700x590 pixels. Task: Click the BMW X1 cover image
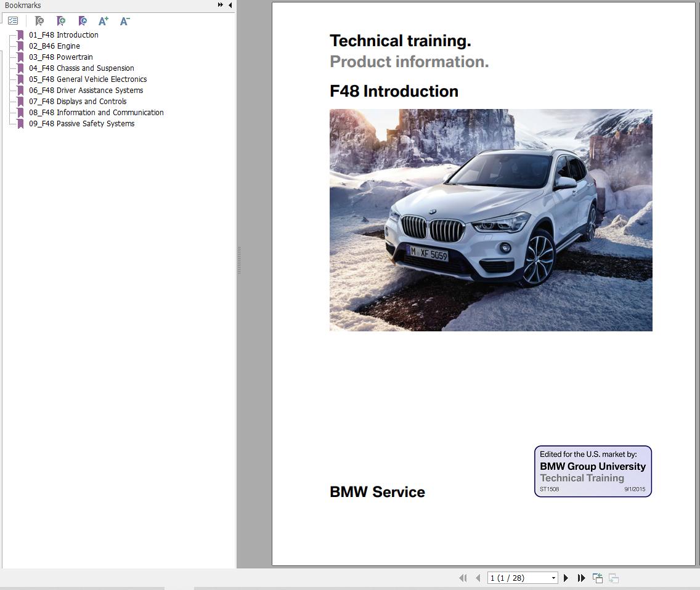click(x=491, y=220)
